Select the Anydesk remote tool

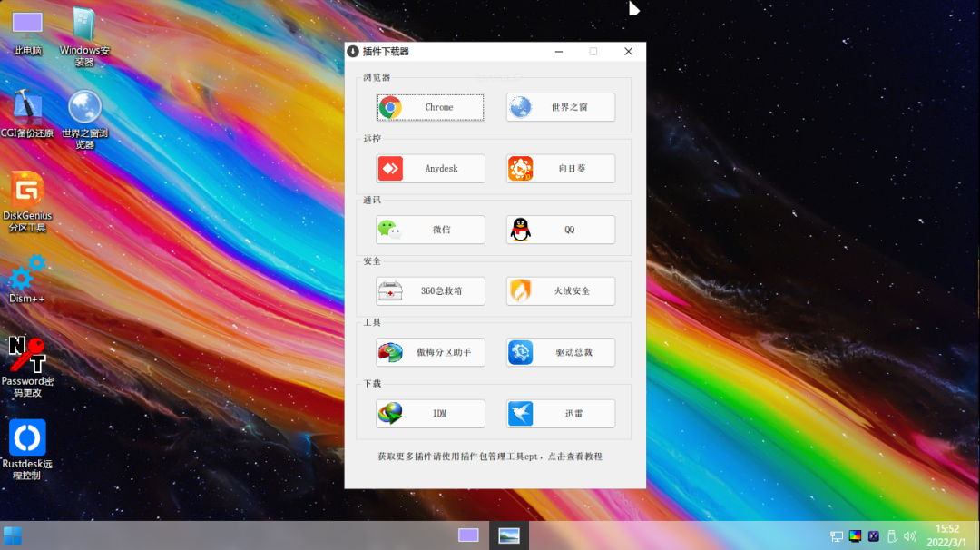(430, 169)
